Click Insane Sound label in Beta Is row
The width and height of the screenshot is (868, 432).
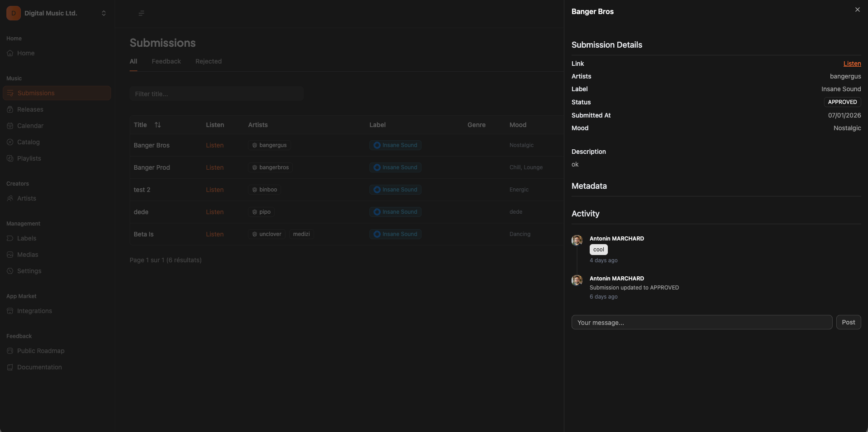395,234
